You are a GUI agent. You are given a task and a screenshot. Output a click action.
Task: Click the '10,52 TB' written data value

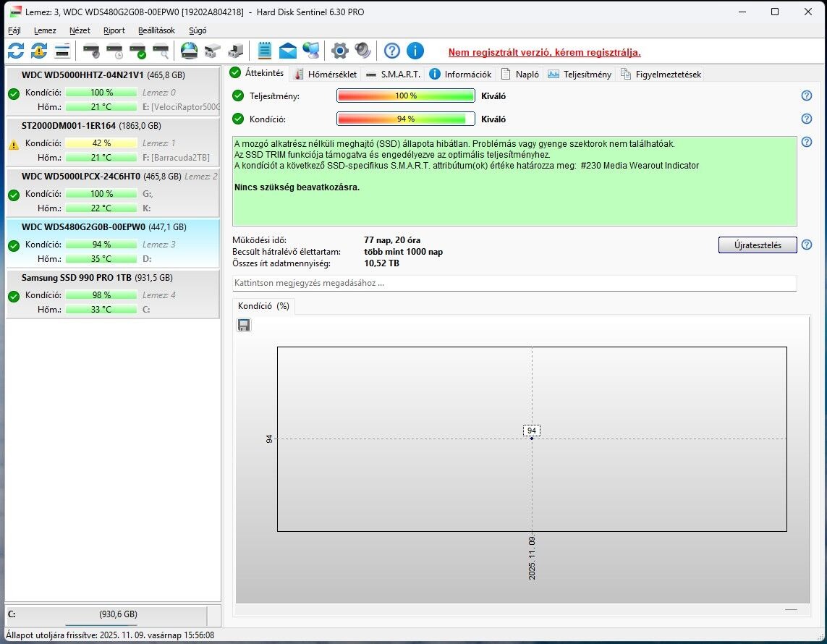coord(381,263)
